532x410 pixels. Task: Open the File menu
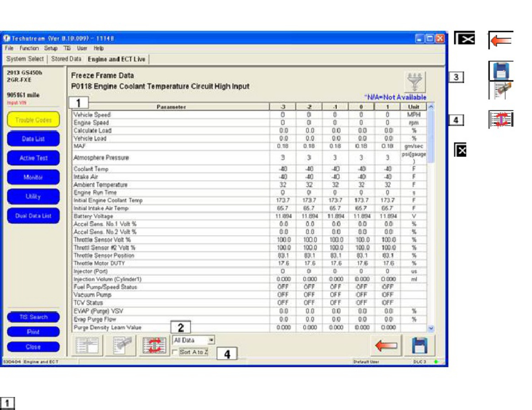tap(9, 48)
